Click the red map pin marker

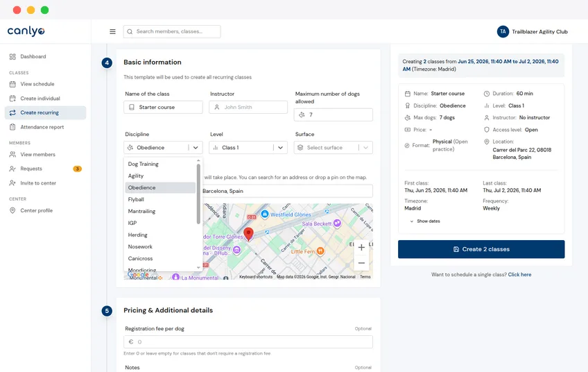[x=248, y=235]
